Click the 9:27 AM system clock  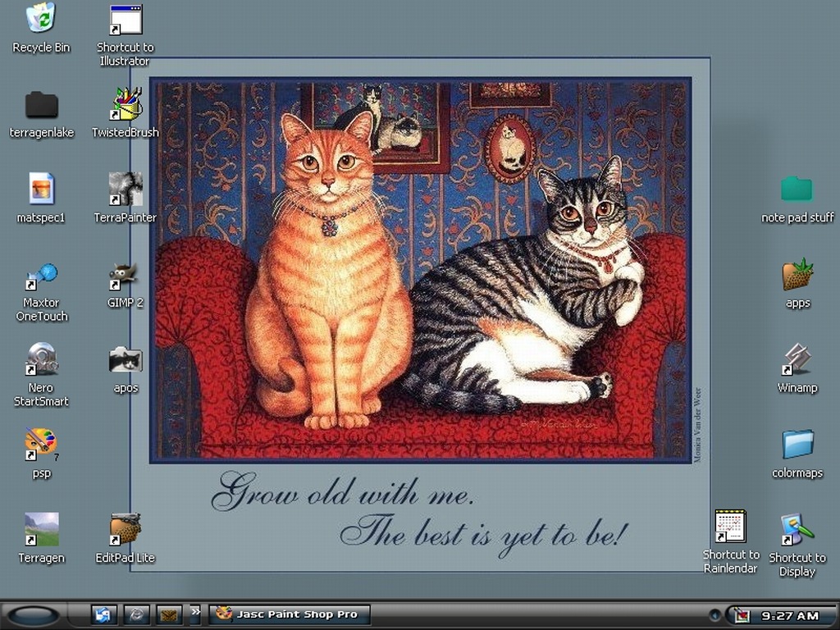click(x=790, y=616)
